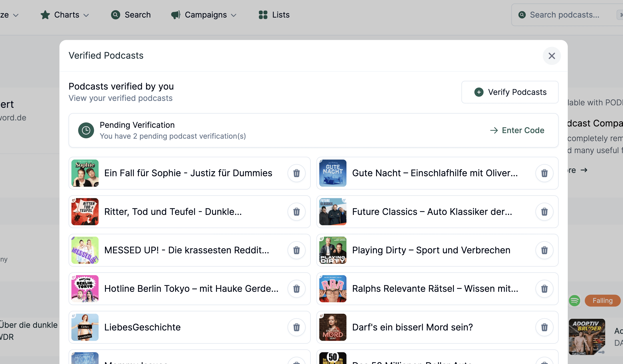Select 'Playing Dirty – Sport und Verbrechen' title

(431, 250)
